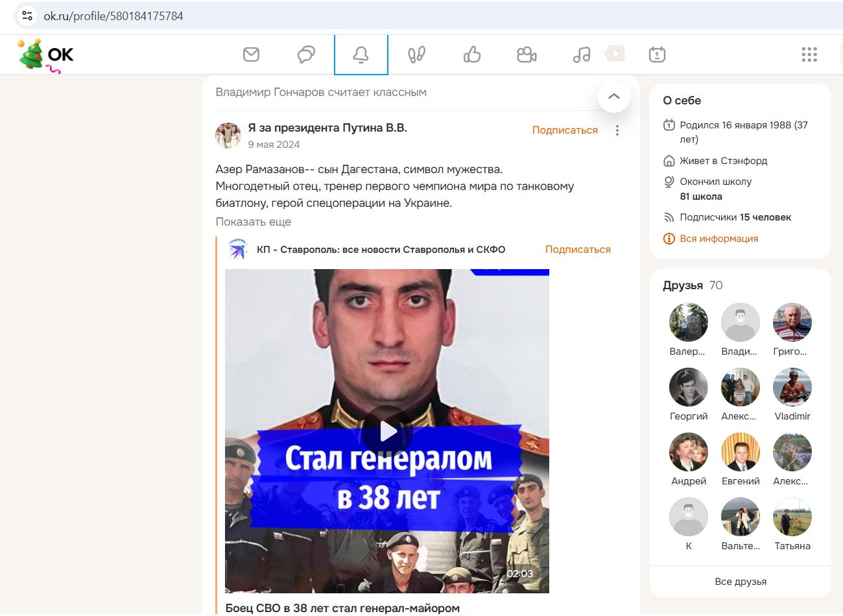The width and height of the screenshot is (843, 616).
Task: Open the video camera icon
Action: [x=527, y=54]
